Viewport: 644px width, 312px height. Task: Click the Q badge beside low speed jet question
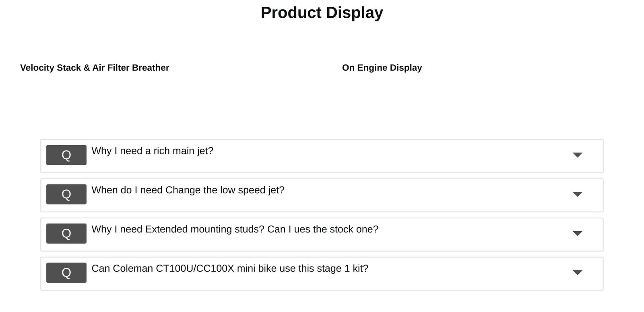click(x=66, y=194)
